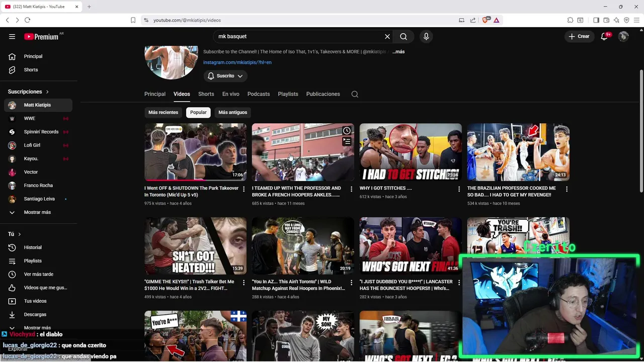Expand channel description with ...más
Viewport: 644px width, 362px height.
(x=398, y=52)
